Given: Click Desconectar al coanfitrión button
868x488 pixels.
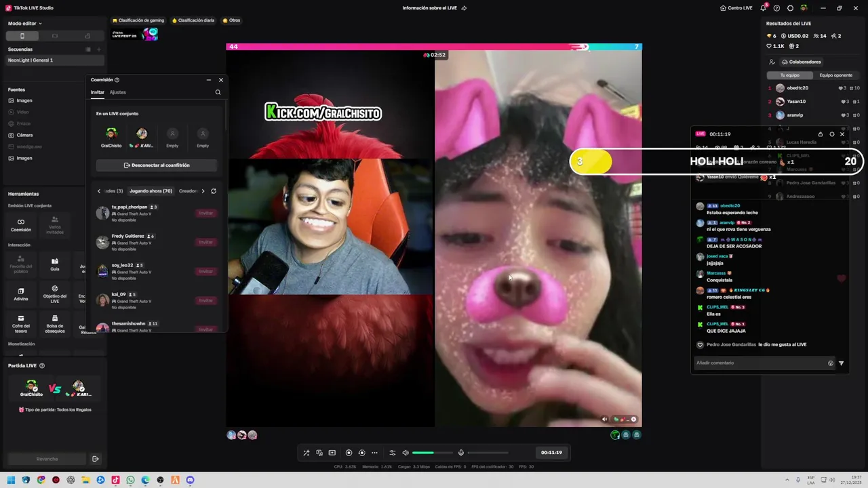Looking at the screenshot, I should pyautogui.click(x=157, y=165).
